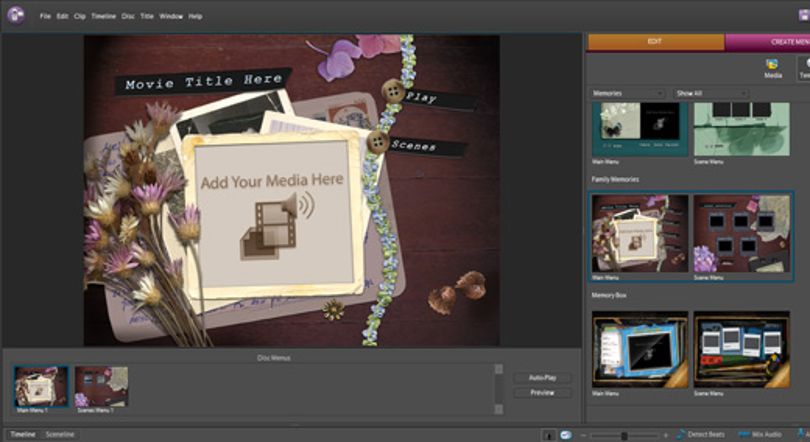The width and height of the screenshot is (810, 442).
Task: Toggle the Timeline view
Action: coord(23,434)
